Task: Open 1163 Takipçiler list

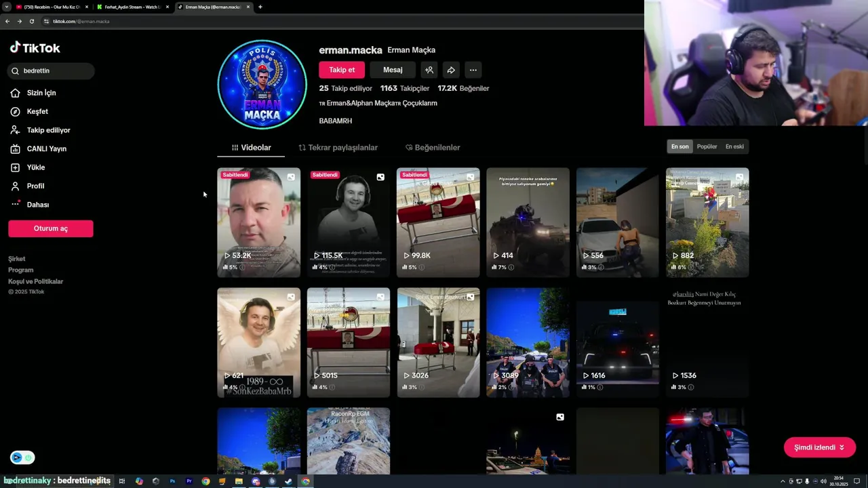Action: (x=405, y=88)
